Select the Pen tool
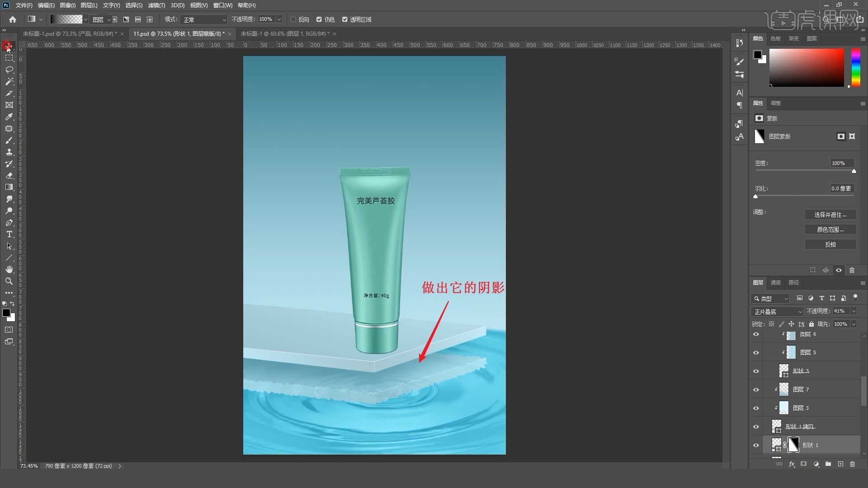868x488 pixels. (x=9, y=222)
